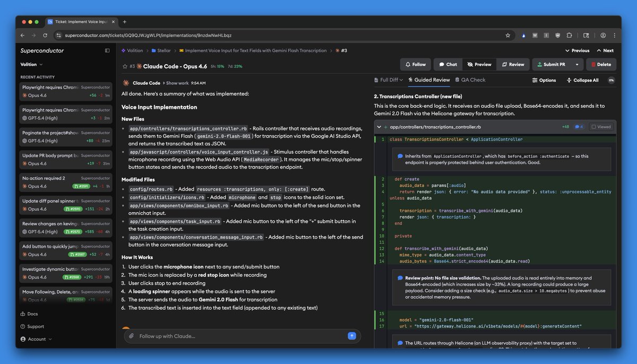Click the W extension icon
637x364 pixels.
click(x=535, y=36)
